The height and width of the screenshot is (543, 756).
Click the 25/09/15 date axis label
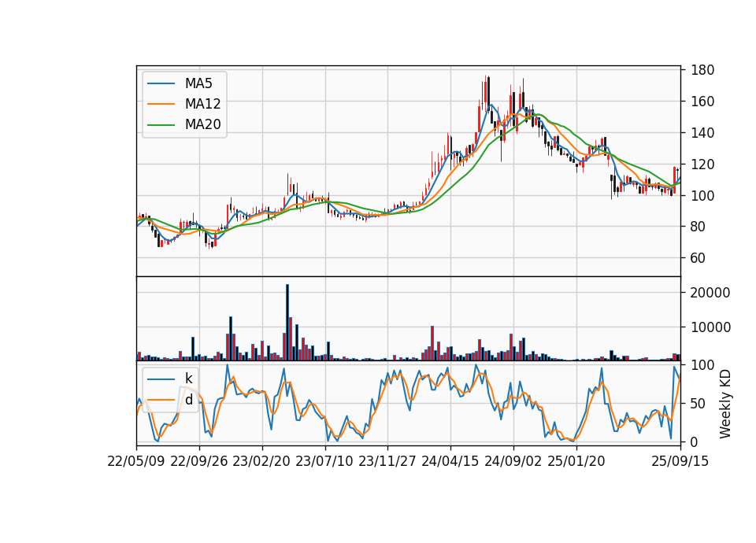680,461
